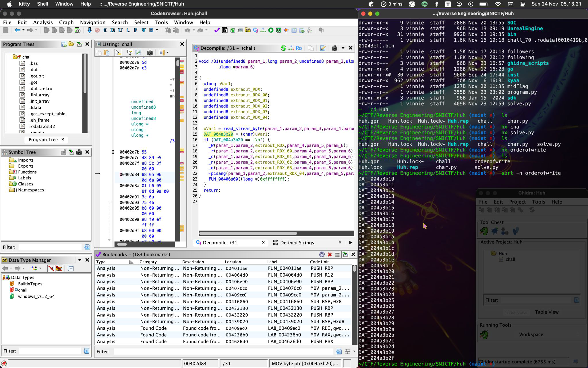This screenshot has height=368, width=588.
Task: Open Data Type Manager panel menu arrow
Action: [x=80, y=260]
